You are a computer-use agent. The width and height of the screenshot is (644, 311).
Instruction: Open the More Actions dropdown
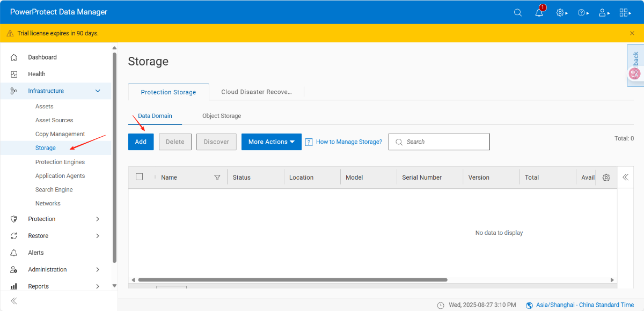click(x=272, y=142)
